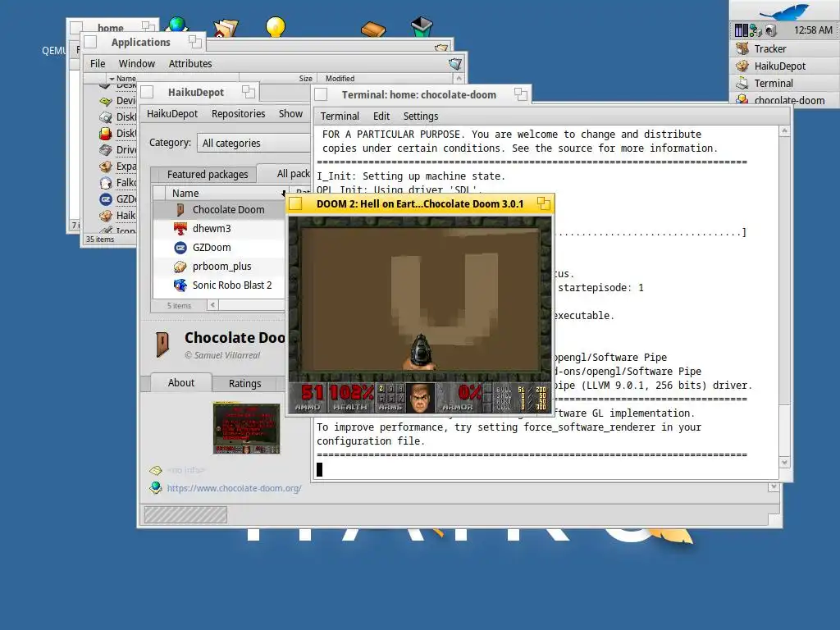Select the Drives icon in Applications window
Screen dimensions: 840x630
(x=106, y=150)
